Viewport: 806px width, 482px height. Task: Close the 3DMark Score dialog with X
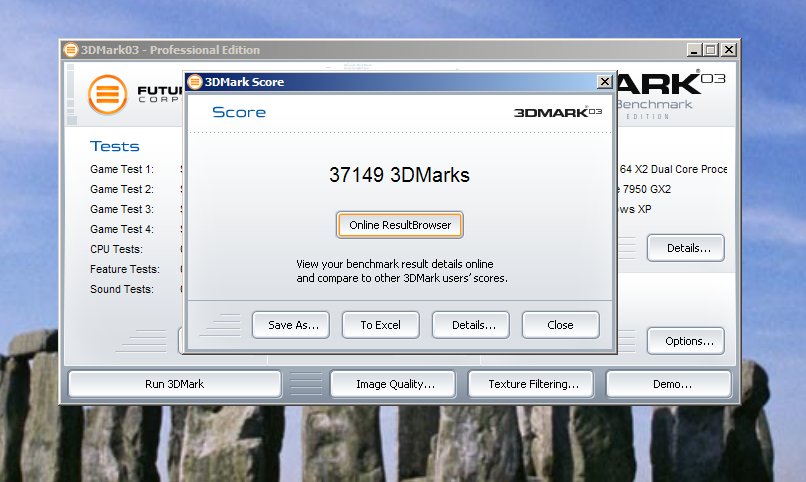coord(604,82)
